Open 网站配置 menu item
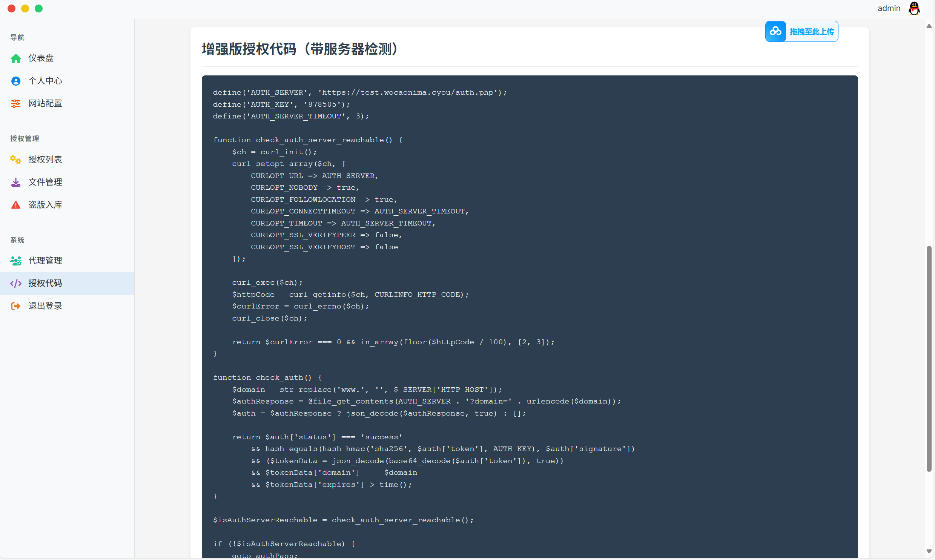This screenshot has height=560, width=935. point(45,103)
